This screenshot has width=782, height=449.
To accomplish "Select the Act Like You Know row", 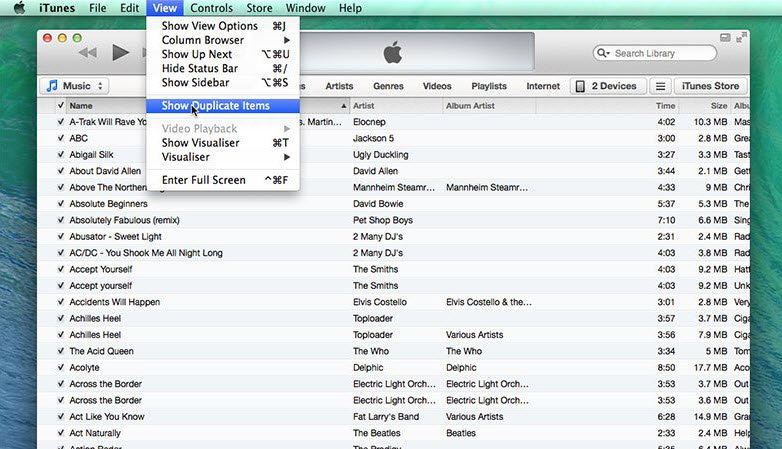I will (x=393, y=417).
